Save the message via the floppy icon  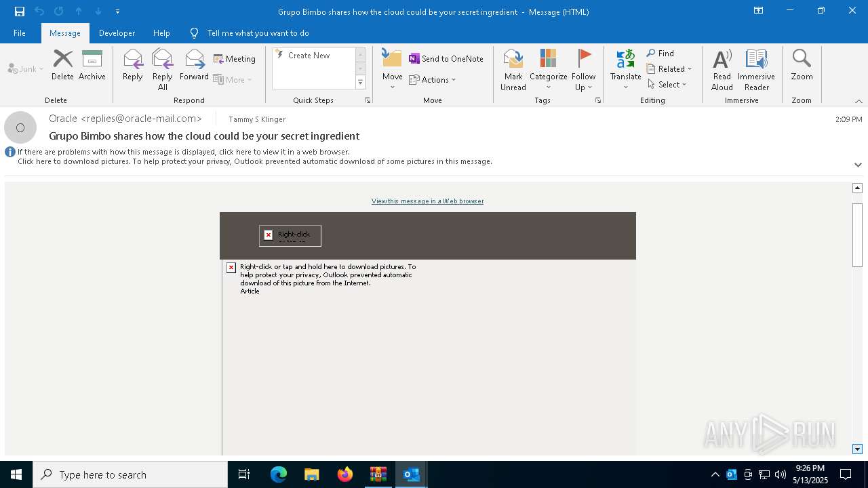click(20, 12)
